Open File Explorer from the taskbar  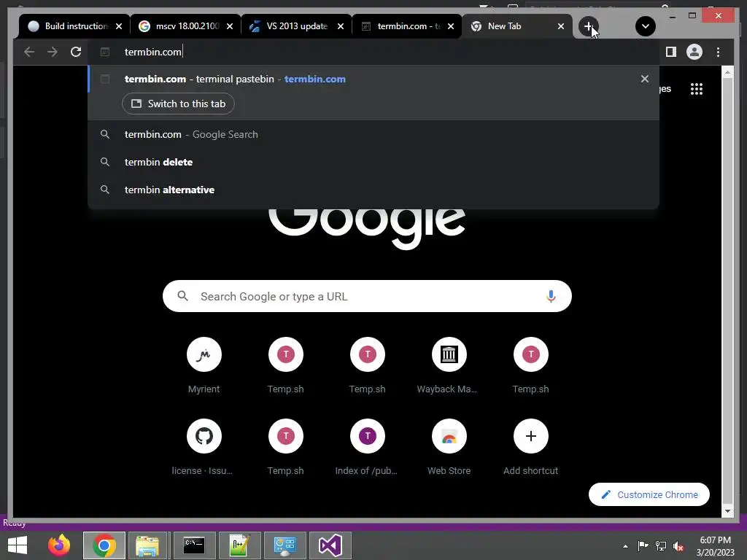[147, 545]
